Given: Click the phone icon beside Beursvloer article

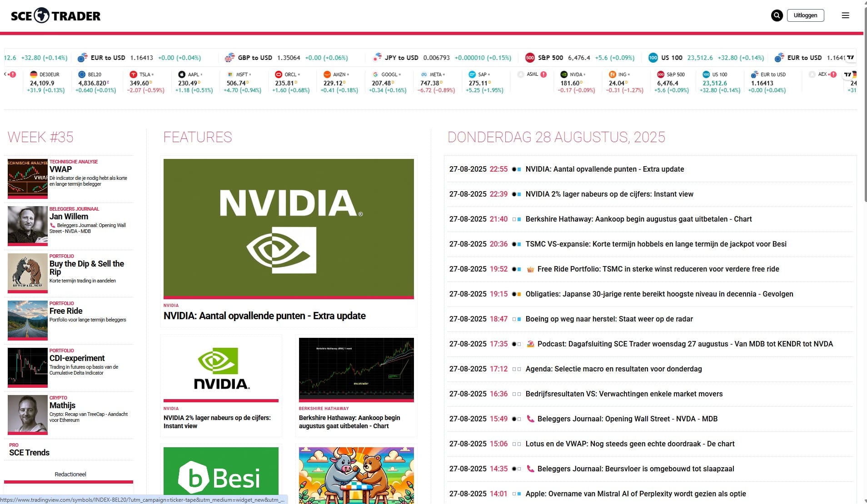Looking at the screenshot, I should (530, 469).
